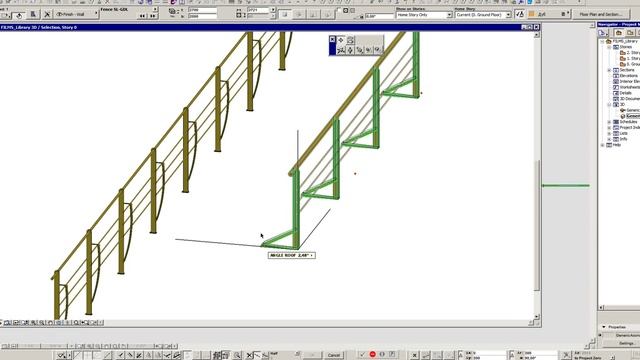Image resolution: width=640 pixels, height=360 pixels.
Task: Select mirror icon in pet palette bottom row
Action: (341, 50)
